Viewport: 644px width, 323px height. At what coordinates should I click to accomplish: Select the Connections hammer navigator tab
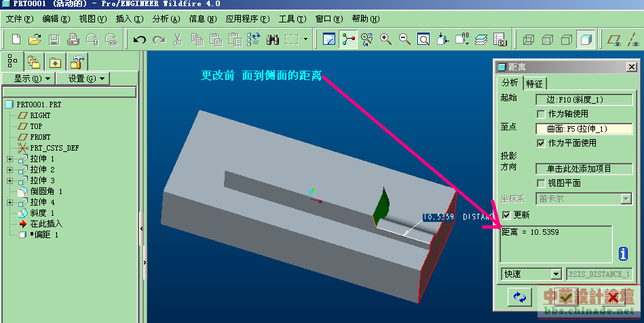(77, 62)
